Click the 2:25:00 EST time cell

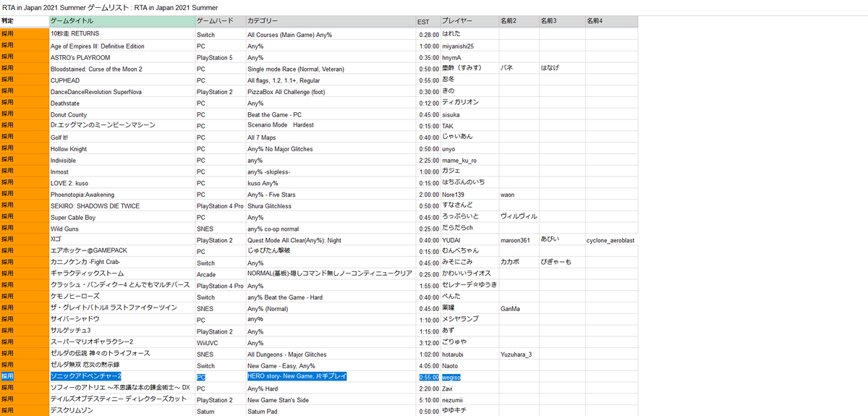pyautogui.click(x=427, y=160)
